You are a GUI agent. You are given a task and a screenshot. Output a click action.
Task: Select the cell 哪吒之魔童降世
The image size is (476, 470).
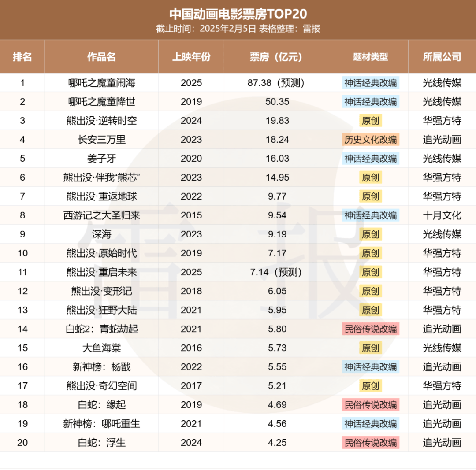pyautogui.click(x=101, y=102)
